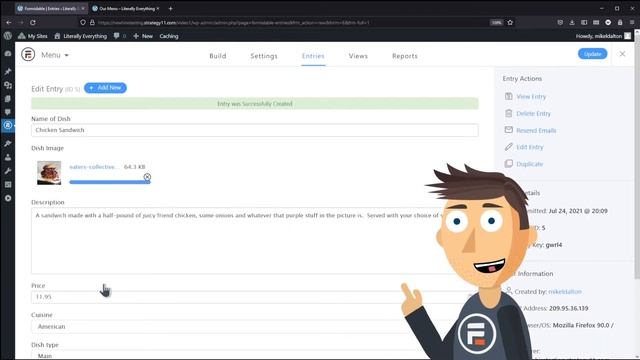Switch to the Settings tab

[x=264, y=56]
